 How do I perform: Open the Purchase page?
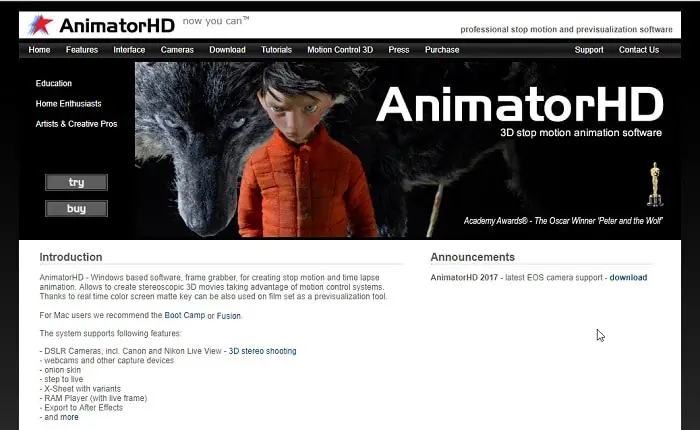tap(442, 50)
